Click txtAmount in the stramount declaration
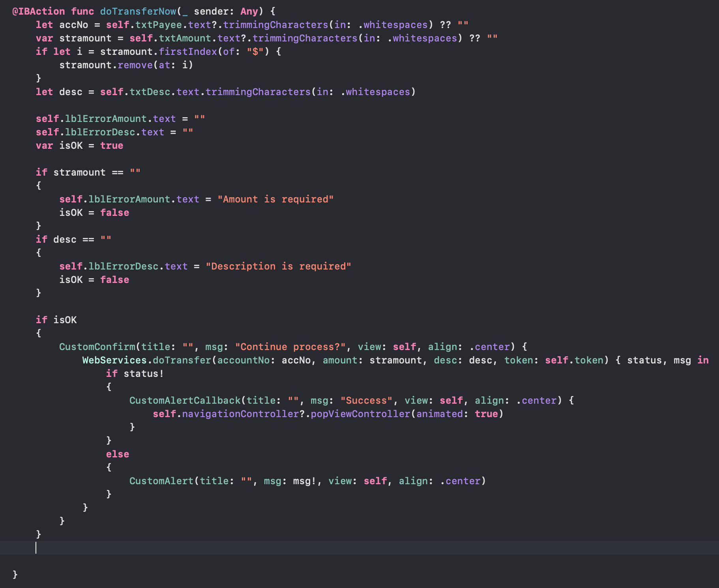 pos(185,38)
